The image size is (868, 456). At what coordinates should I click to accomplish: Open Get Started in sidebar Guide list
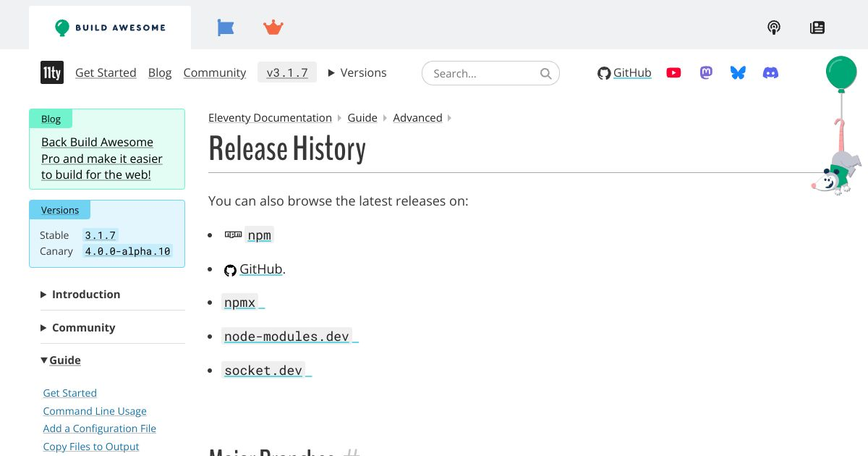pyautogui.click(x=70, y=393)
